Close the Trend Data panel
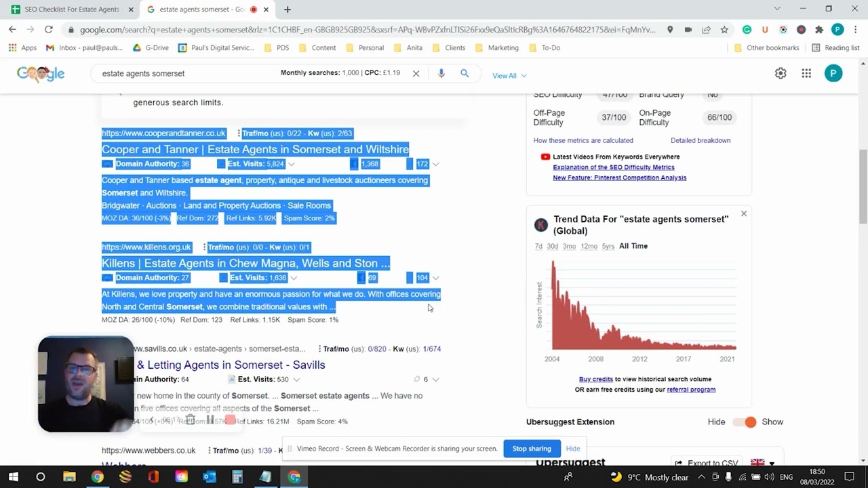868x488 pixels. coord(744,213)
